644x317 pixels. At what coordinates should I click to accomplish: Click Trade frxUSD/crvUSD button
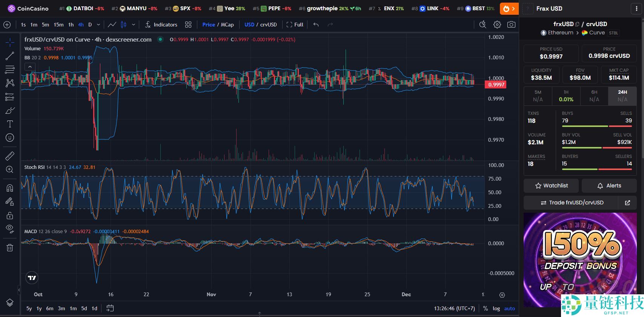pos(571,203)
